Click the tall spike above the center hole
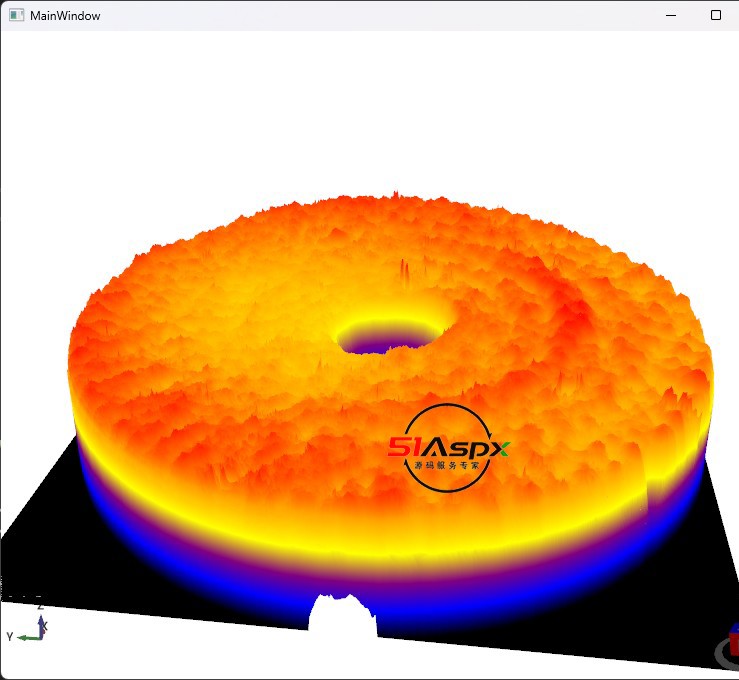Viewport: 739px width, 680px height. coord(404,271)
